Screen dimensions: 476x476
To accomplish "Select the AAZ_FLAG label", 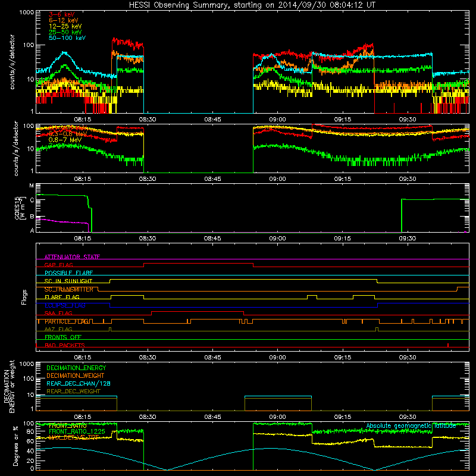I will [58, 330].
